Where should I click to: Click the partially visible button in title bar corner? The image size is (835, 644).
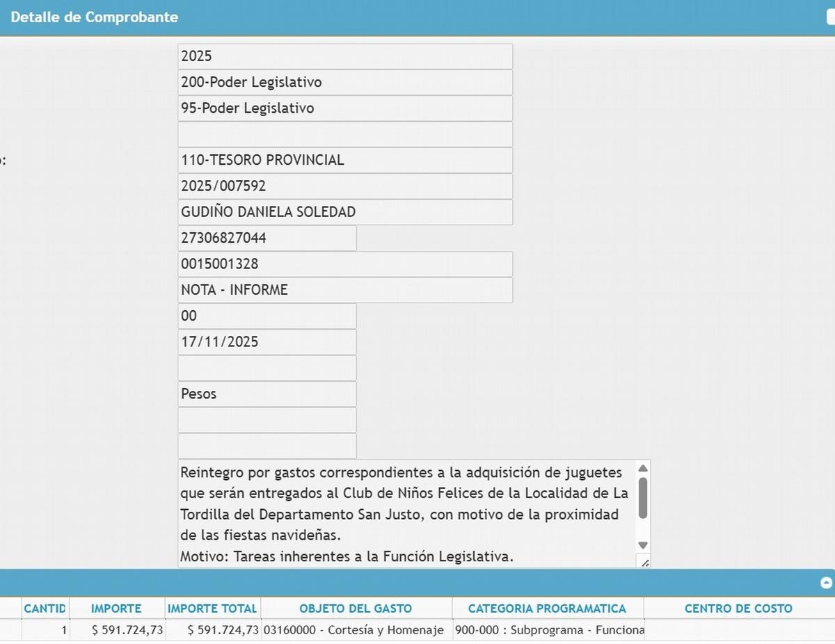(831, 17)
